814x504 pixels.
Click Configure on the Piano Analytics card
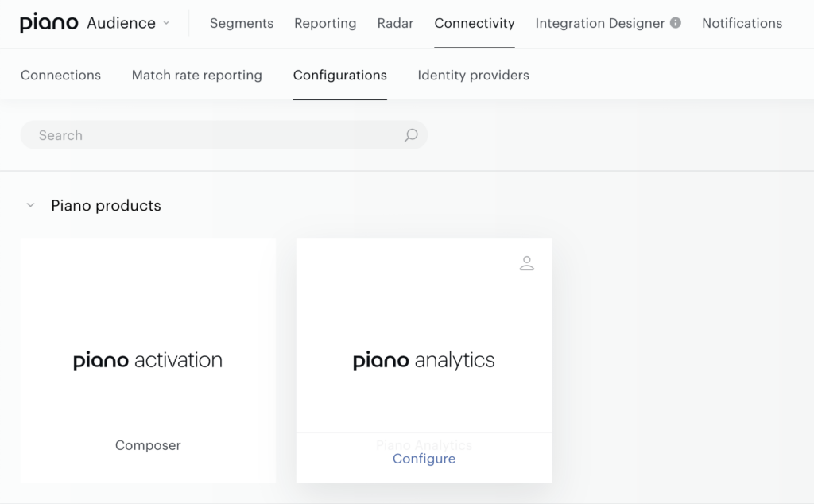pyautogui.click(x=424, y=459)
